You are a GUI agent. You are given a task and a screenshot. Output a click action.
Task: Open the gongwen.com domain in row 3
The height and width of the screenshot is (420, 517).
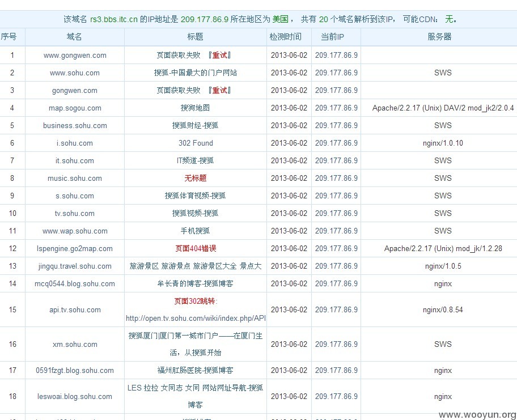(75, 90)
